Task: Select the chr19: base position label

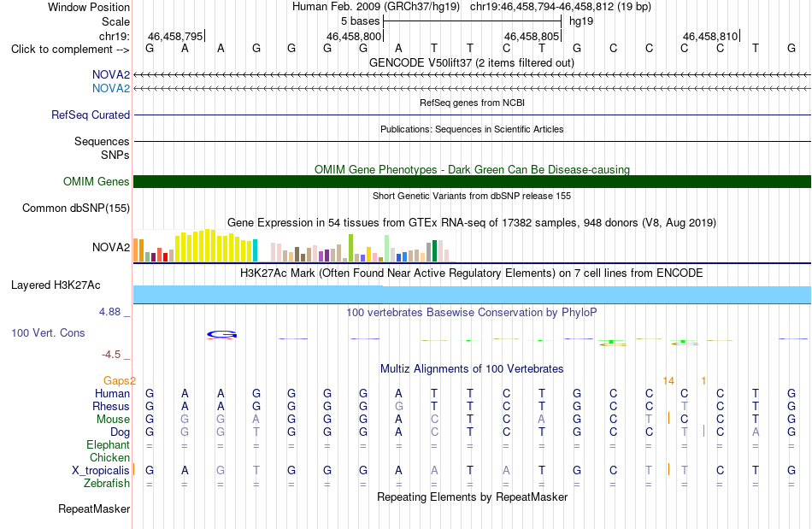Action: point(114,36)
